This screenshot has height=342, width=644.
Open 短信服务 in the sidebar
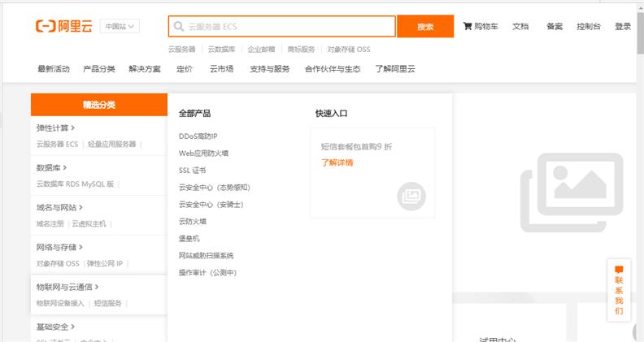[x=108, y=303]
